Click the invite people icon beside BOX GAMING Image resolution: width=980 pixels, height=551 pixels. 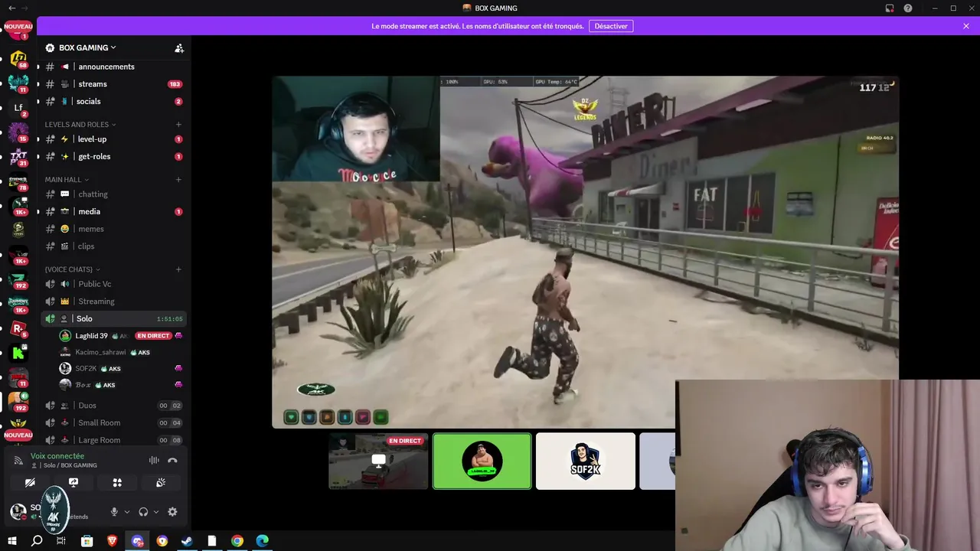click(179, 48)
